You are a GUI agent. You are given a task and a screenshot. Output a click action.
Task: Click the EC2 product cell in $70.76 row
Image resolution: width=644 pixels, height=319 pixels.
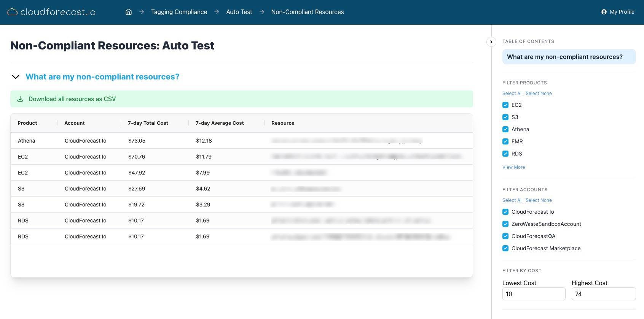(23, 157)
